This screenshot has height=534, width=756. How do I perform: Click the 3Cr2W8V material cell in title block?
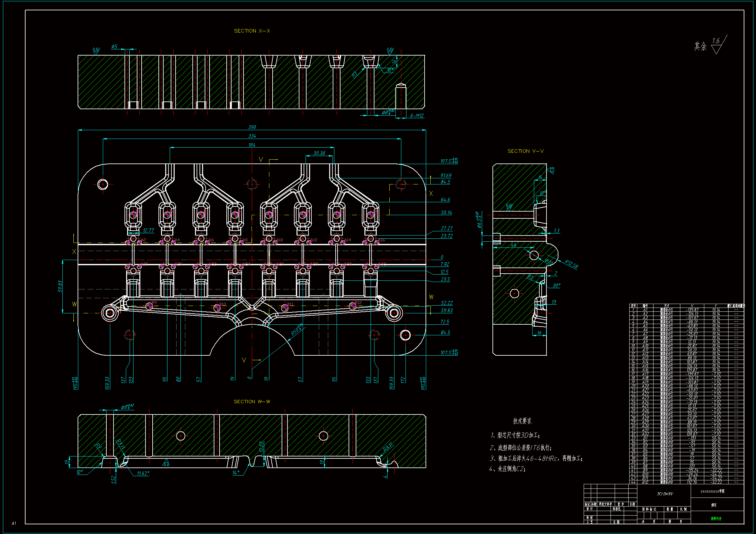click(x=665, y=494)
